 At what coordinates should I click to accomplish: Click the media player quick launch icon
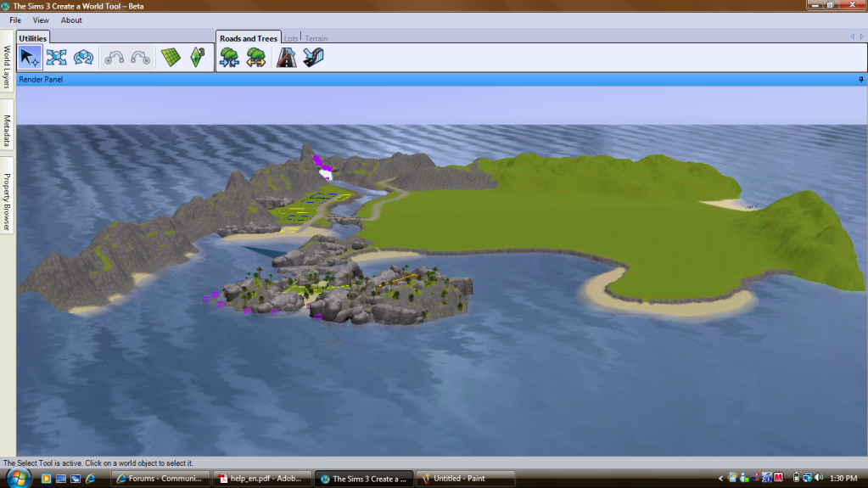[x=46, y=479]
